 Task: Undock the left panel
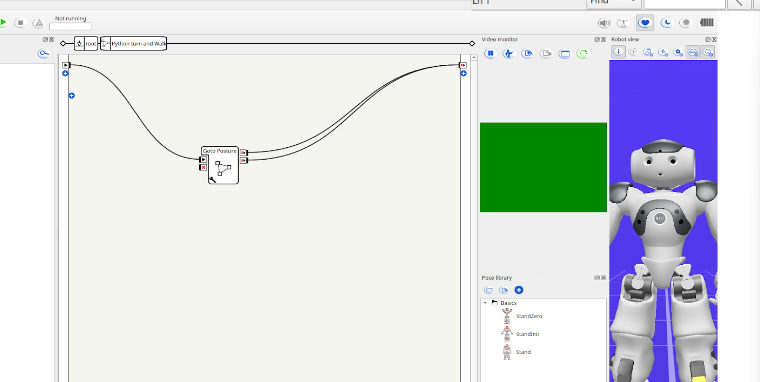click(x=46, y=39)
